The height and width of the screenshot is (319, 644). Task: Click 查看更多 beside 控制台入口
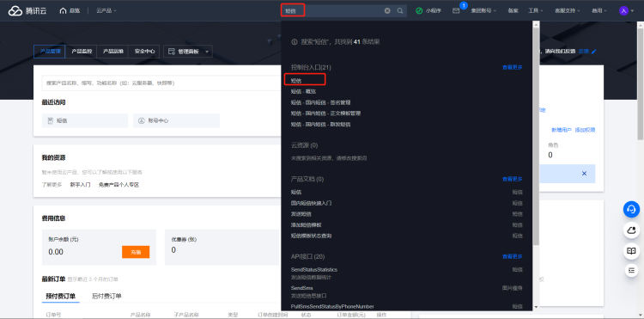click(512, 67)
